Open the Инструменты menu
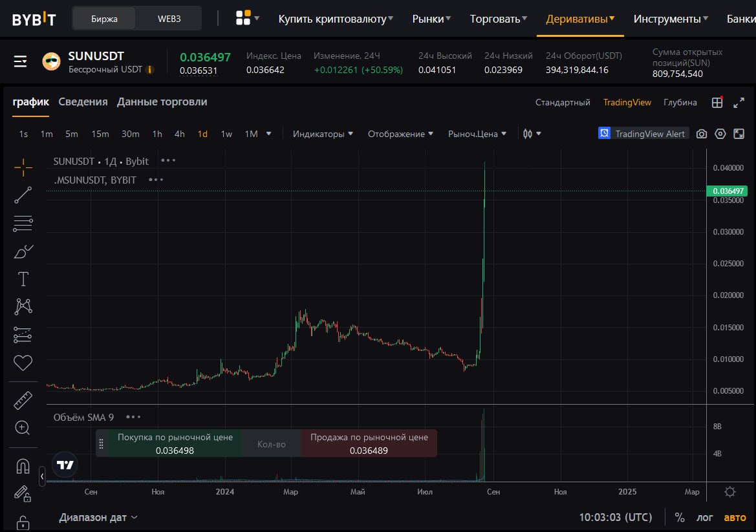Screen dimensions: 756x532 pyautogui.click(x=671, y=19)
